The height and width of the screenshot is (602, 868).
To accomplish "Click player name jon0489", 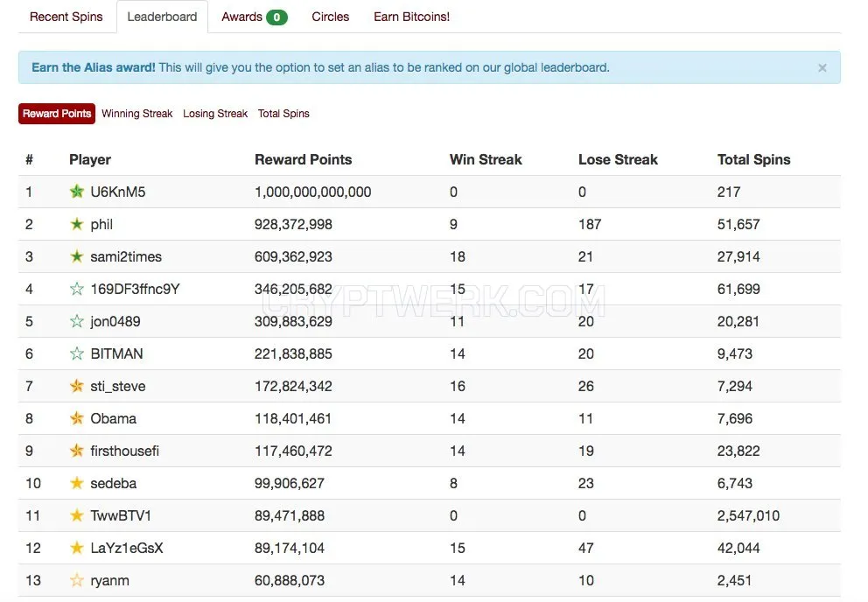I will click(x=115, y=321).
